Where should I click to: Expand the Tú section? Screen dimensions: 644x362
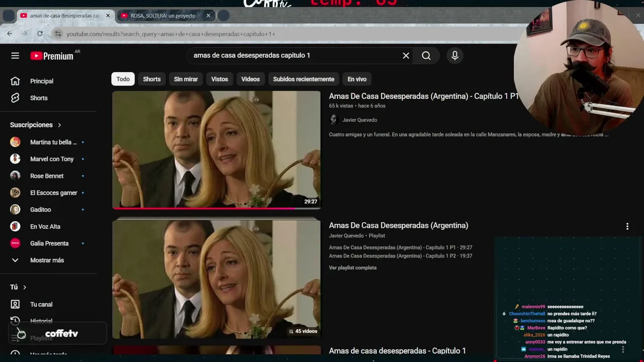pos(19,287)
